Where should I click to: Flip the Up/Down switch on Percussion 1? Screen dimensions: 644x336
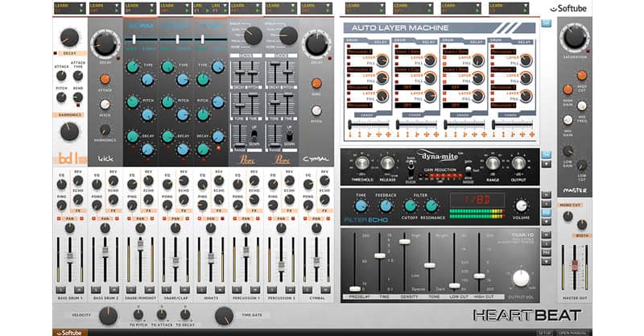pyautogui.click(x=254, y=135)
